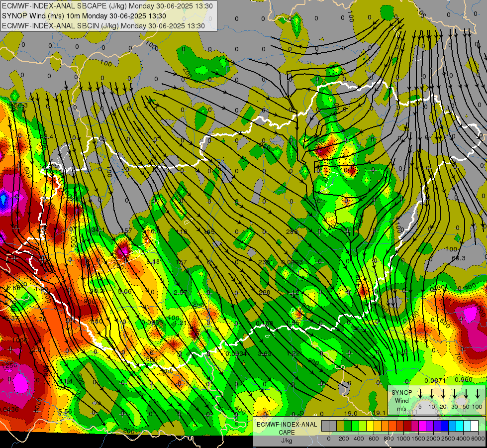The image size is (487, 448).
Task: Pick the yellow swatch in the CAPE legend
Action: coord(370,426)
